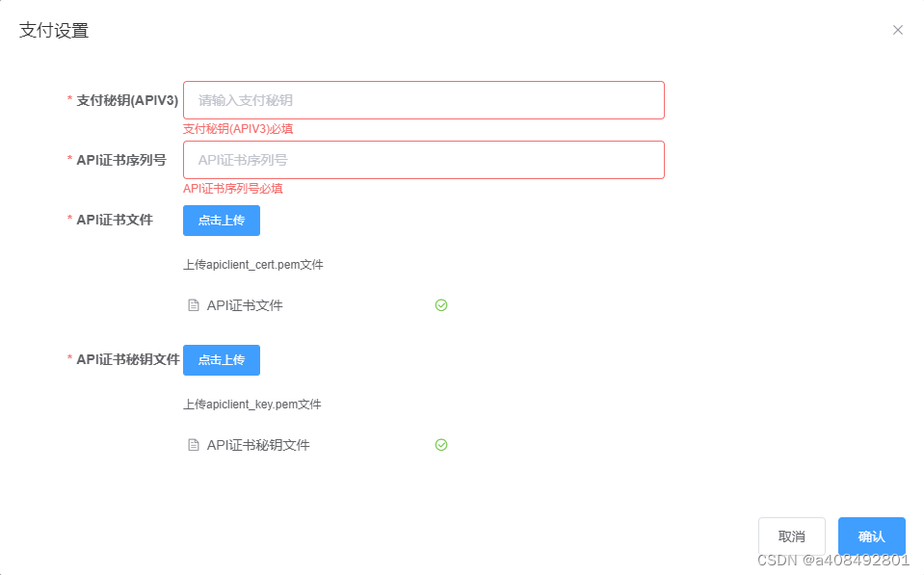Click the required asterisk beside API证书文件
The width and height of the screenshot is (924, 575).
pyautogui.click(x=68, y=221)
